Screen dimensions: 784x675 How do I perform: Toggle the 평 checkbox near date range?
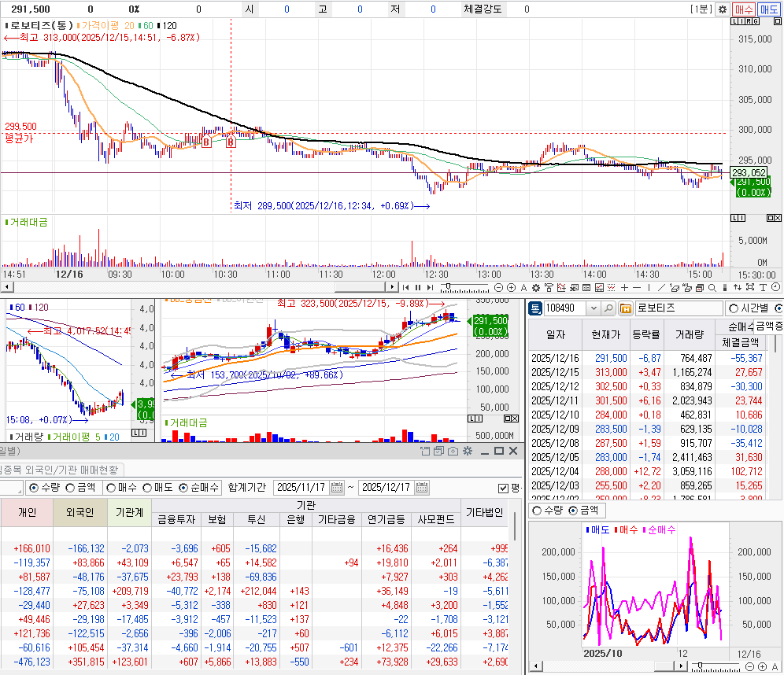[x=504, y=488]
